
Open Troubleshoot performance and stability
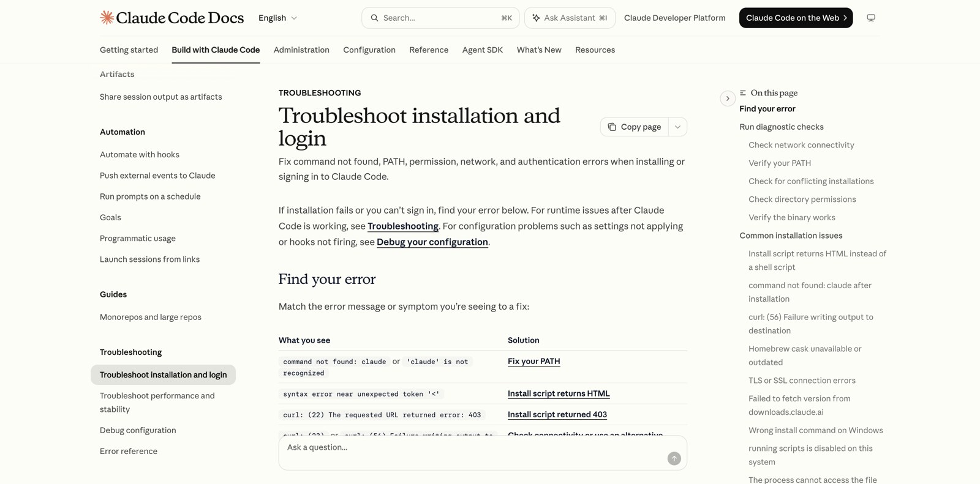click(x=157, y=402)
